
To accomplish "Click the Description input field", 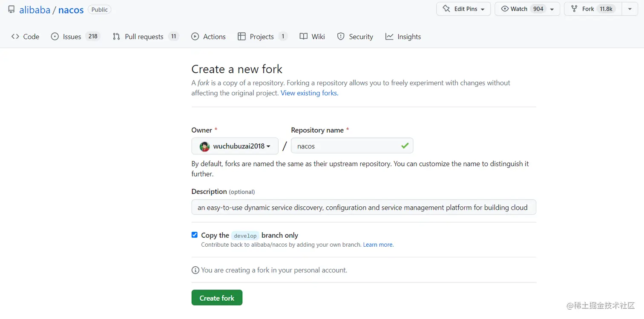I will tap(364, 208).
